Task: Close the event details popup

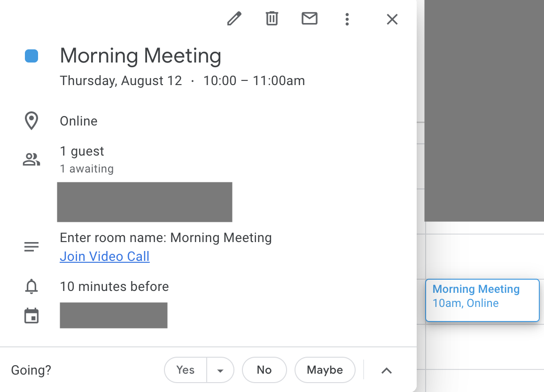Action: (392, 19)
